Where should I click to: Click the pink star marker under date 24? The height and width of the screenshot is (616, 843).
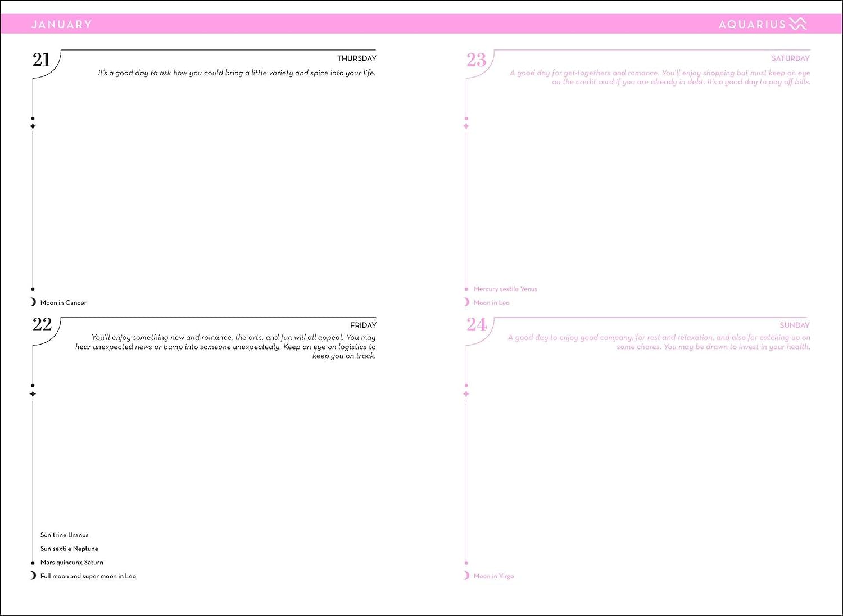pos(466,393)
